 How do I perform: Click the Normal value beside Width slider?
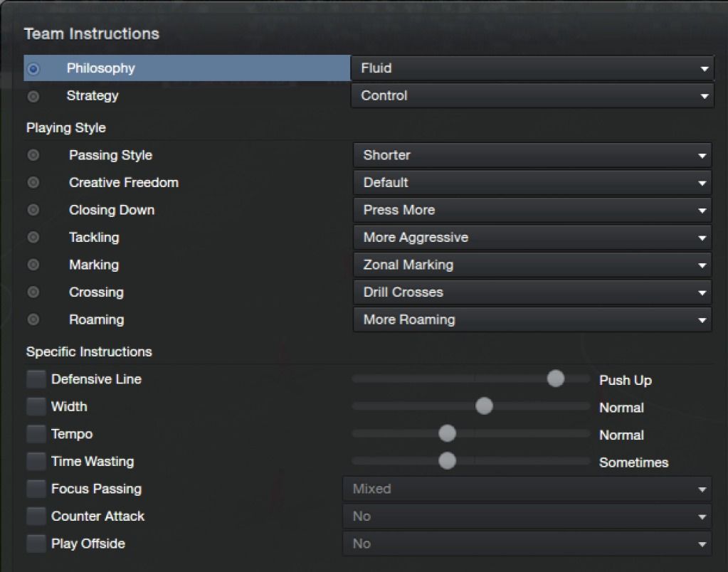[x=621, y=408]
